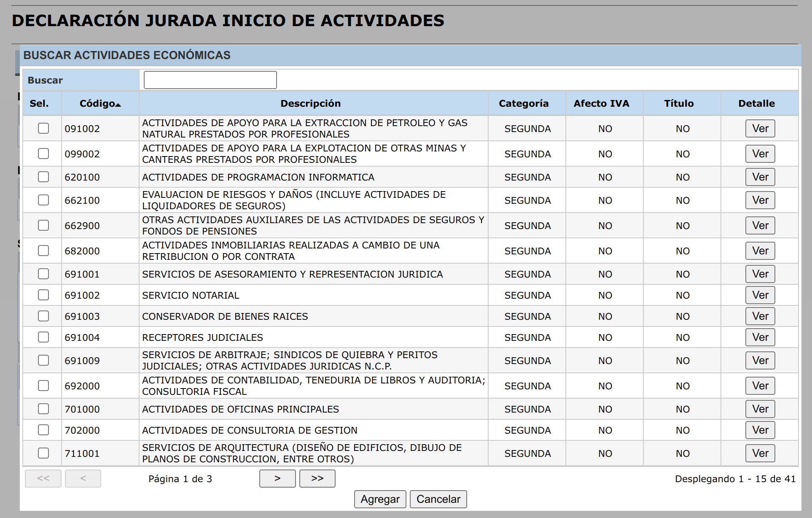Click the Buscar text input field
This screenshot has width=812, height=518.
210,80
